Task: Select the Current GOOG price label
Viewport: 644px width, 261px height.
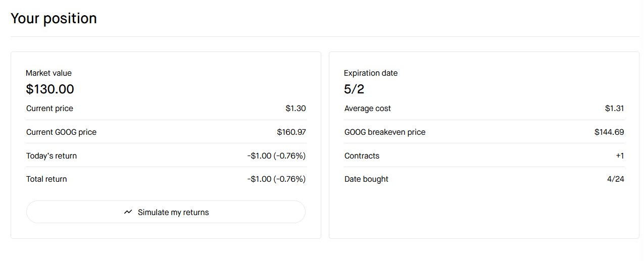Action: pyautogui.click(x=61, y=132)
